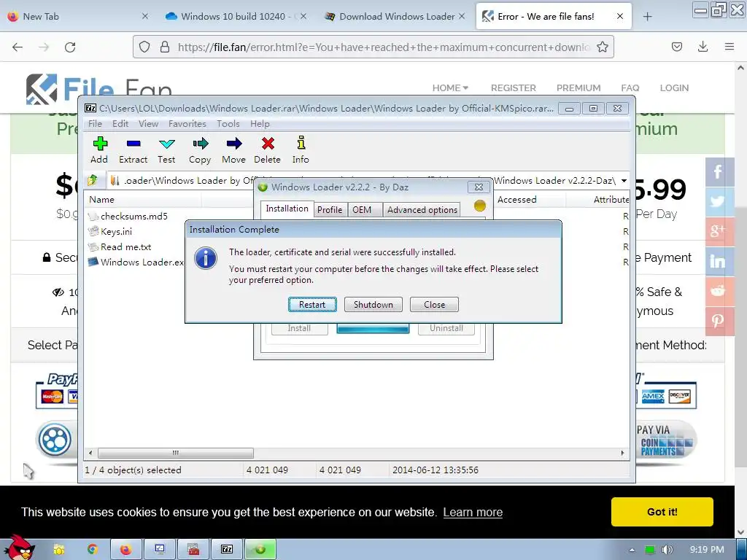The height and width of the screenshot is (560, 747).
Task: Click the Name column header in 7-Zip
Action: click(x=143, y=200)
